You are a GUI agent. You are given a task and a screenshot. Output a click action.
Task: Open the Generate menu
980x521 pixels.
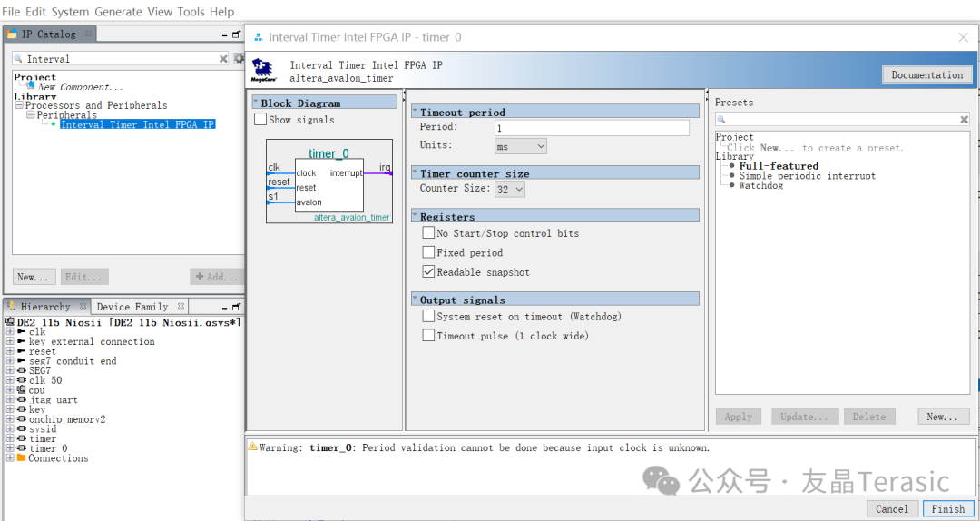[119, 12]
